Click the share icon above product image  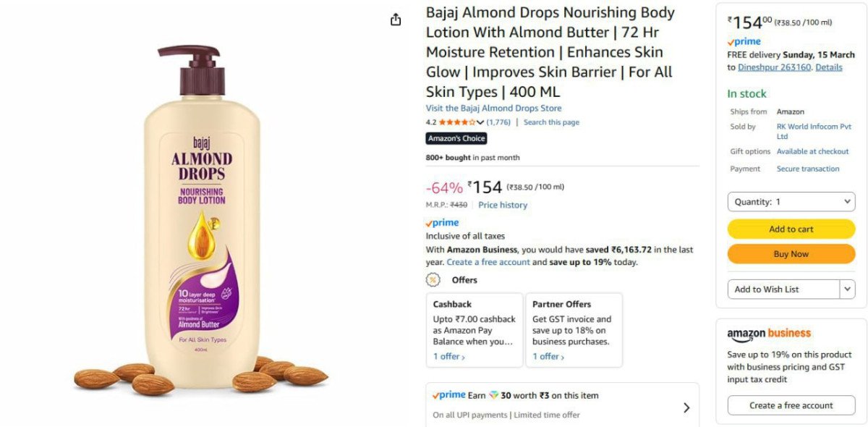pyautogui.click(x=396, y=20)
